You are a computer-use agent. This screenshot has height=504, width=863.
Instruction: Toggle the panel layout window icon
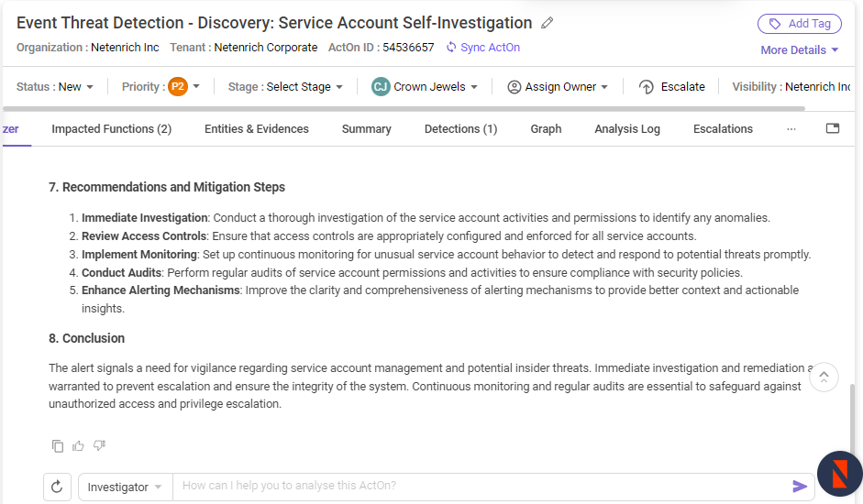[833, 128]
